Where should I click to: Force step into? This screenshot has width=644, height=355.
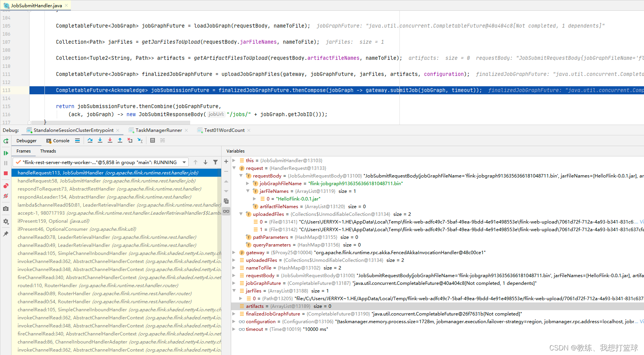coord(110,140)
